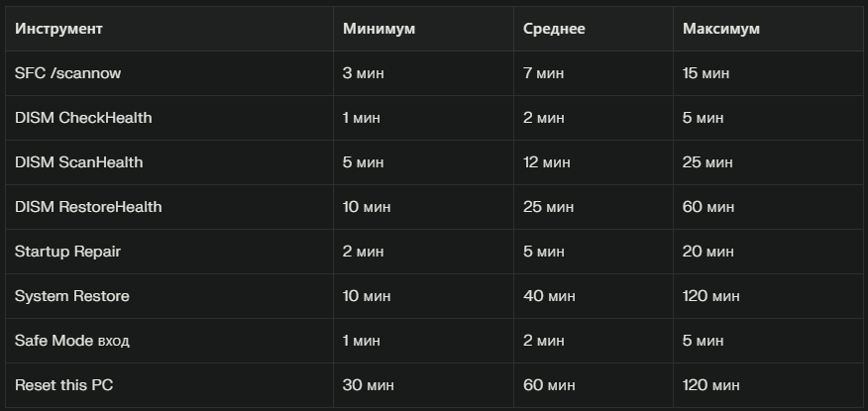Select Reset this PC minimum 30 мин
868x411 pixels.
(x=369, y=385)
